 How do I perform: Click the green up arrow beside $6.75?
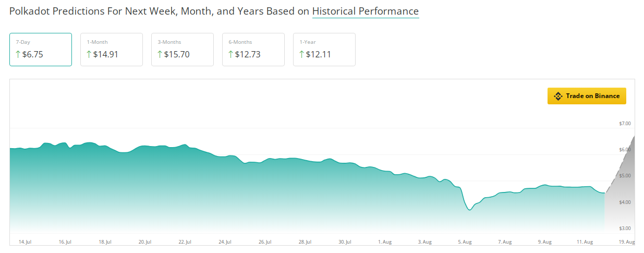click(x=18, y=54)
